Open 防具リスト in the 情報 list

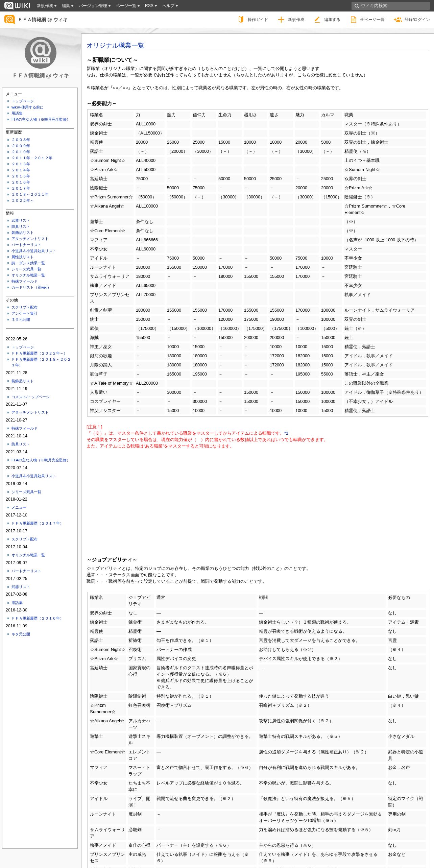(x=21, y=226)
